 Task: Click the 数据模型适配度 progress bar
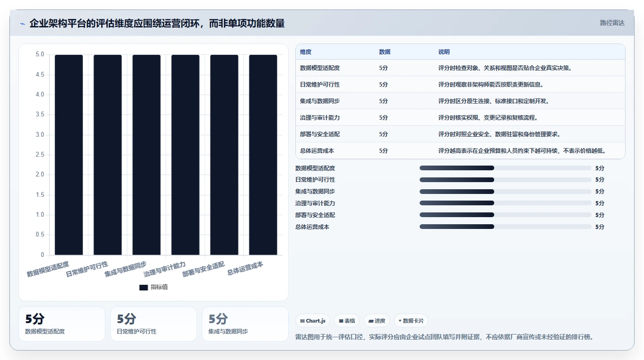[506, 168]
